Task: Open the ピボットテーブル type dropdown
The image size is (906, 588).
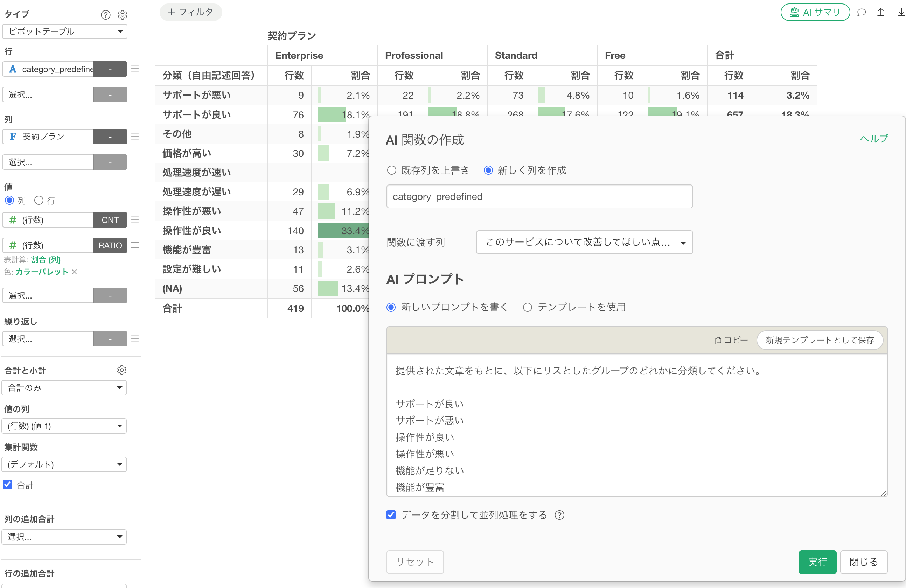Action: click(x=65, y=31)
